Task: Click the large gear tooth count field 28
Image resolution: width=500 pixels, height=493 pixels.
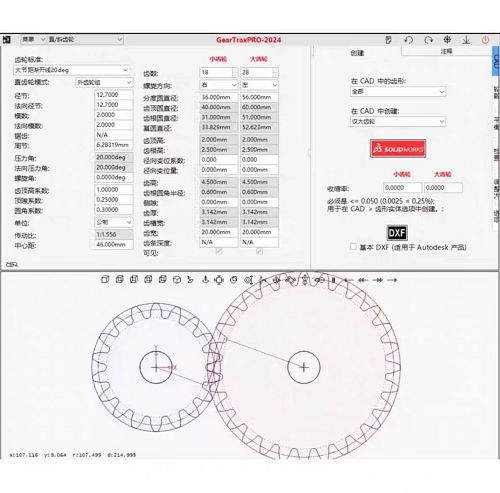Action: [257, 72]
